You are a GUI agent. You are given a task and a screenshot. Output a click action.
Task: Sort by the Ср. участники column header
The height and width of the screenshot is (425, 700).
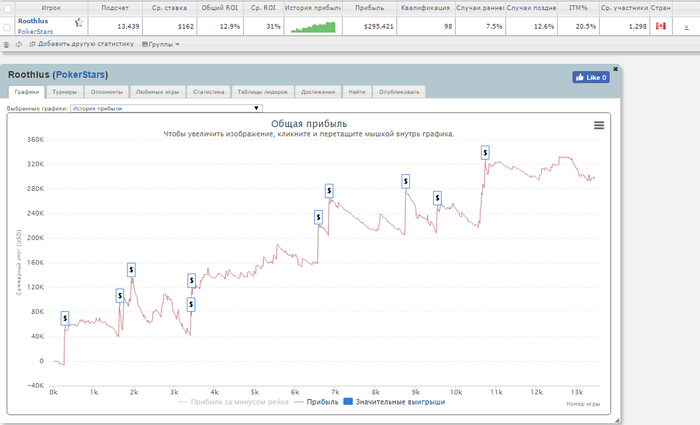[624, 8]
